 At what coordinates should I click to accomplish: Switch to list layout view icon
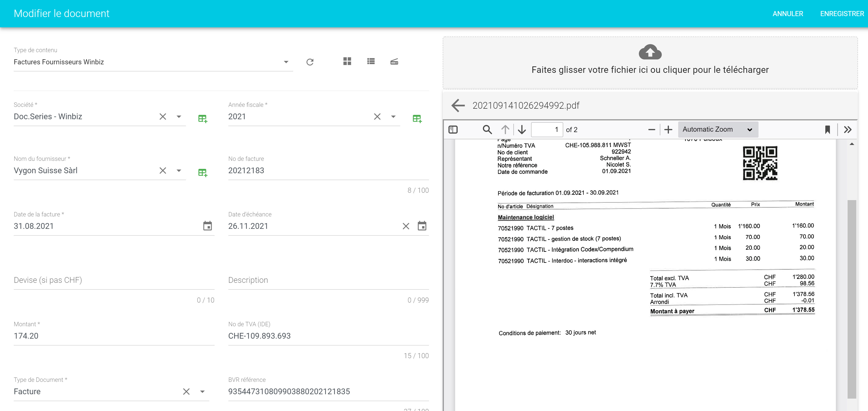(x=371, y=61)
